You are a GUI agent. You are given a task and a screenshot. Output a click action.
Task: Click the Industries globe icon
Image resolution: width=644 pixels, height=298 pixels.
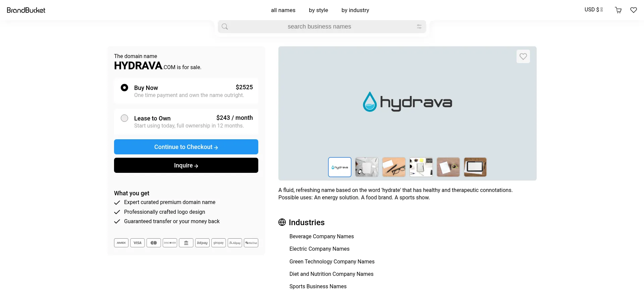click(282, 222)
